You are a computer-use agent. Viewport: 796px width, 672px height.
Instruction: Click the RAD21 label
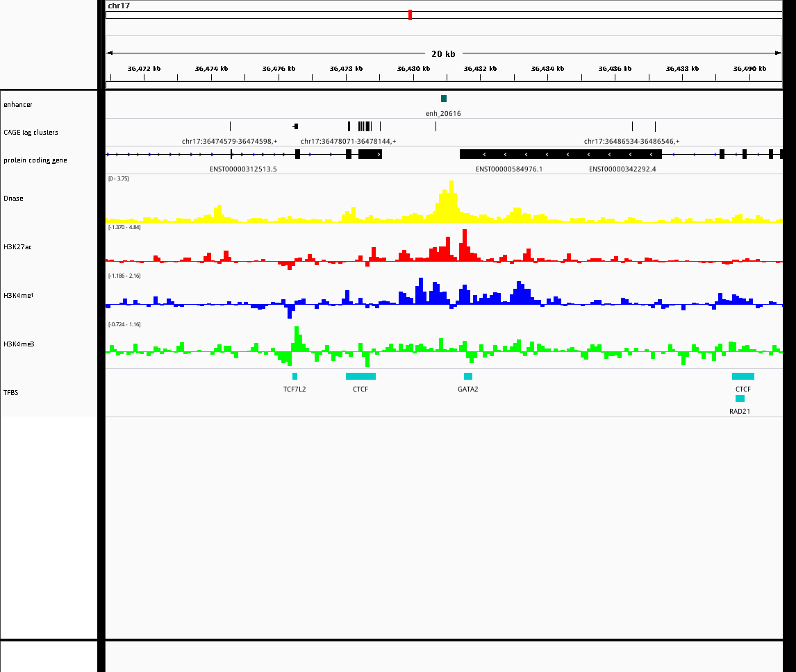[x=740, y=412]
